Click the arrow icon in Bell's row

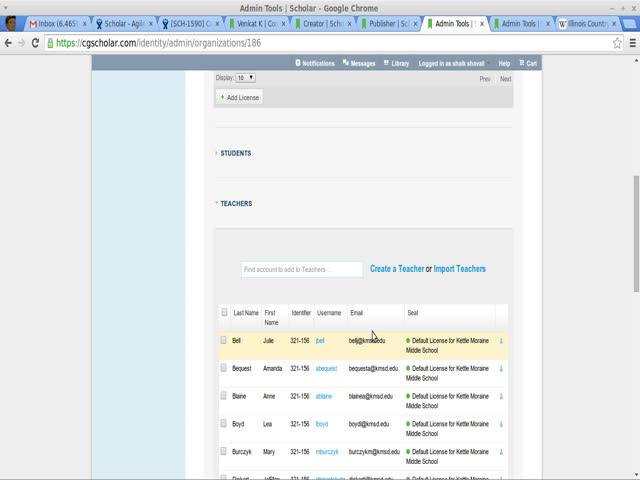click(501, 341)
